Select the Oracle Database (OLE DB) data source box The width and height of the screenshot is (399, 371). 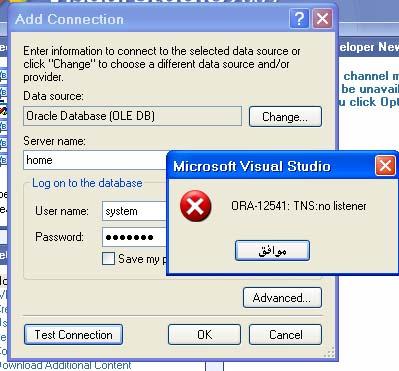click(132, 116)
